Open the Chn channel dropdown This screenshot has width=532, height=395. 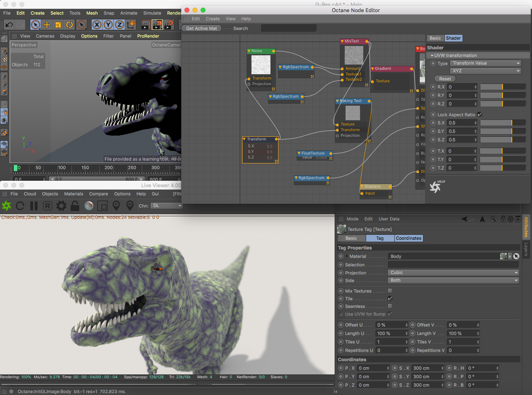[167, 206]
